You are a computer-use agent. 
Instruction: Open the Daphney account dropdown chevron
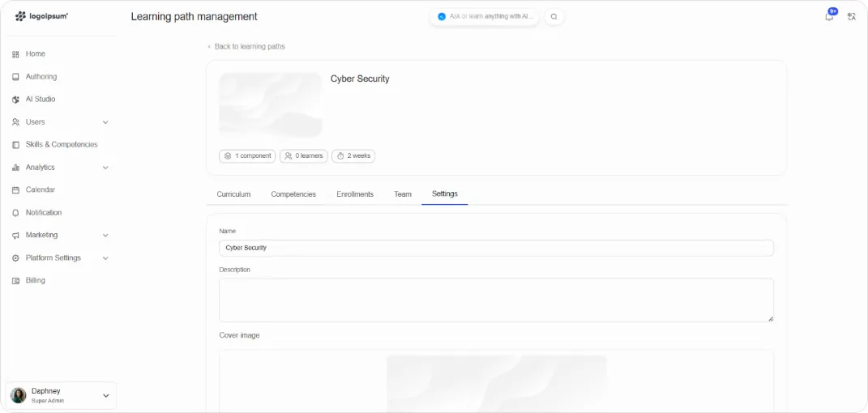(105, 396)
